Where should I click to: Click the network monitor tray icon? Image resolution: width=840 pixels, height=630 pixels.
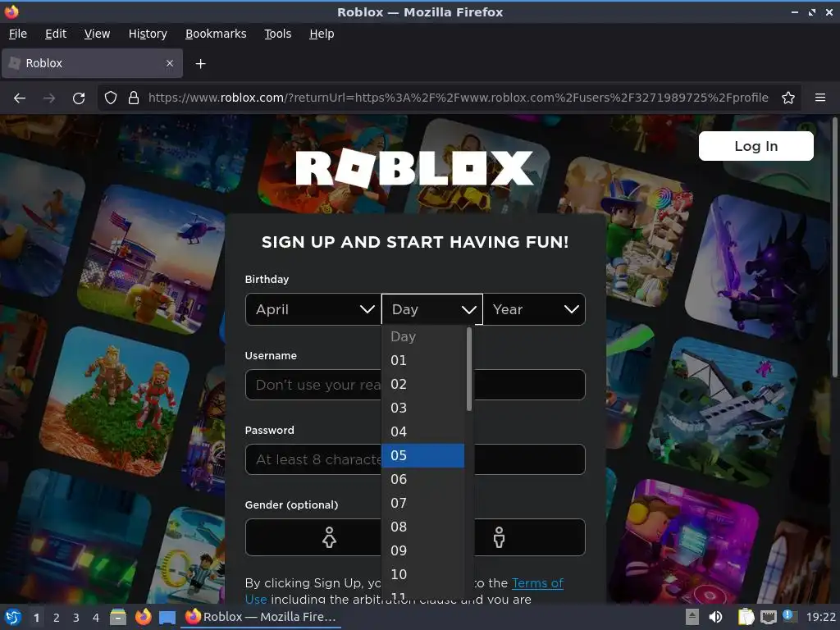tap(768, 617)
